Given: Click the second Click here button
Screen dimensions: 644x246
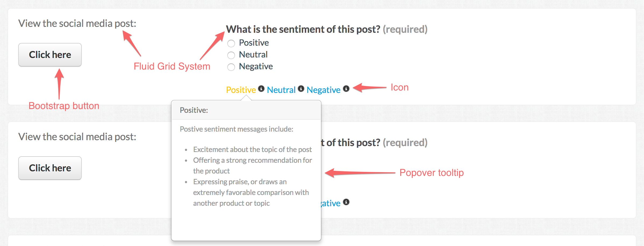Looking at the screenshot, I should (50, 168).
